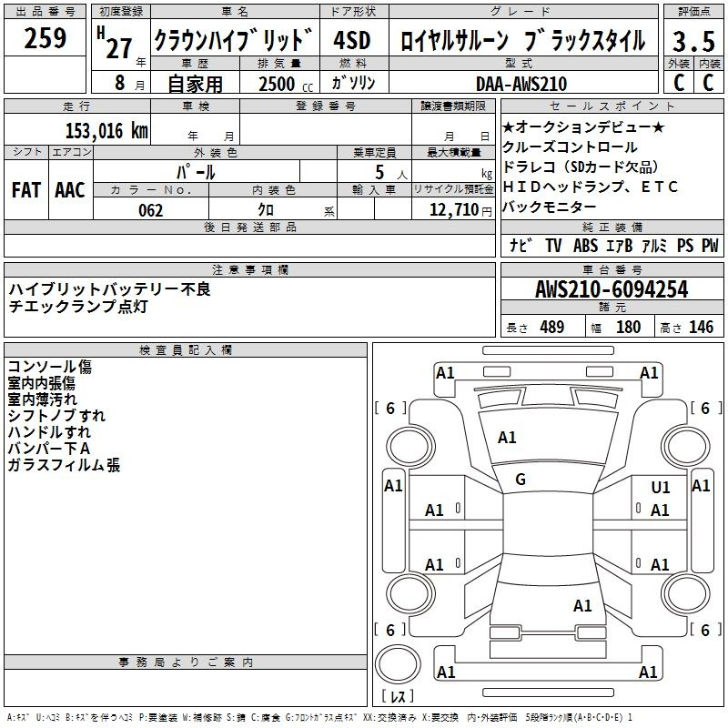Click the 出品番号 header
The width and height of the screenshot is (728, 728).
pos(45,12)
